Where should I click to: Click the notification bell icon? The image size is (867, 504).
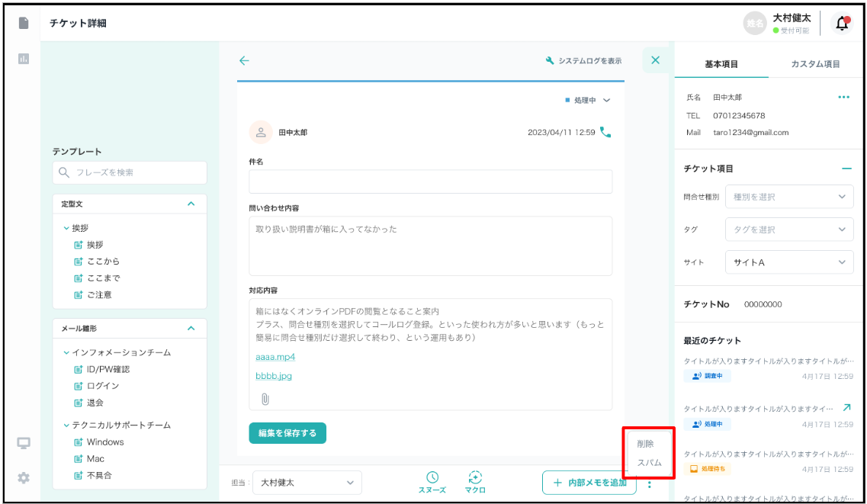click(x=842, y=24)
